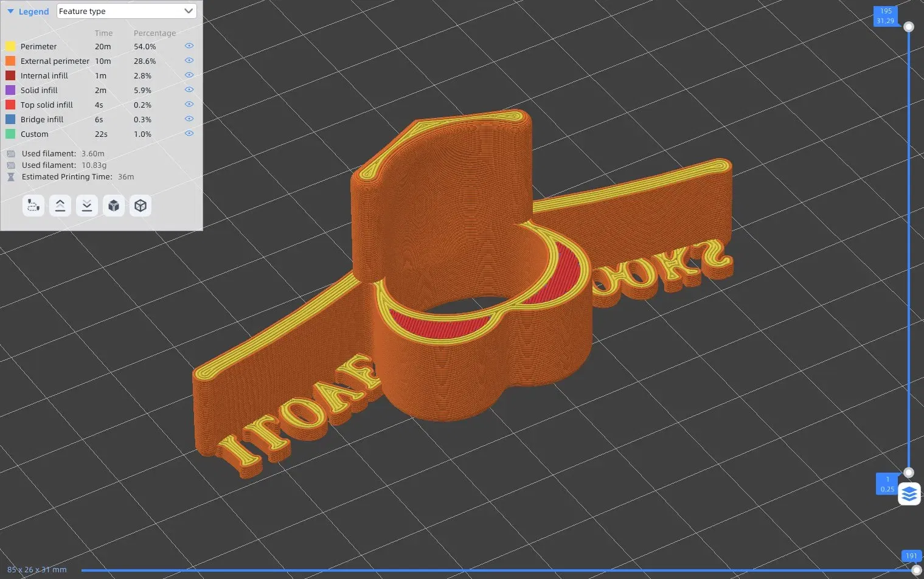This screenshot has height=579, width=924.
Task: Open the Feature type dropdown
Action: pyautogui.click(x=127, y=11)
